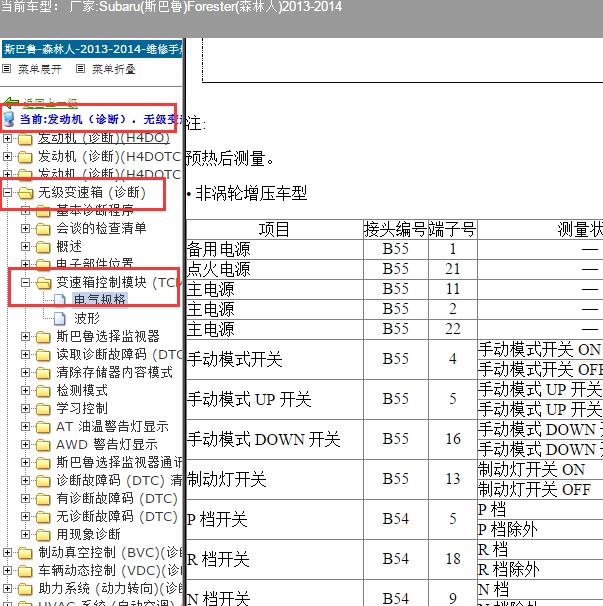Open the 电气规格 page

[100, 300]
